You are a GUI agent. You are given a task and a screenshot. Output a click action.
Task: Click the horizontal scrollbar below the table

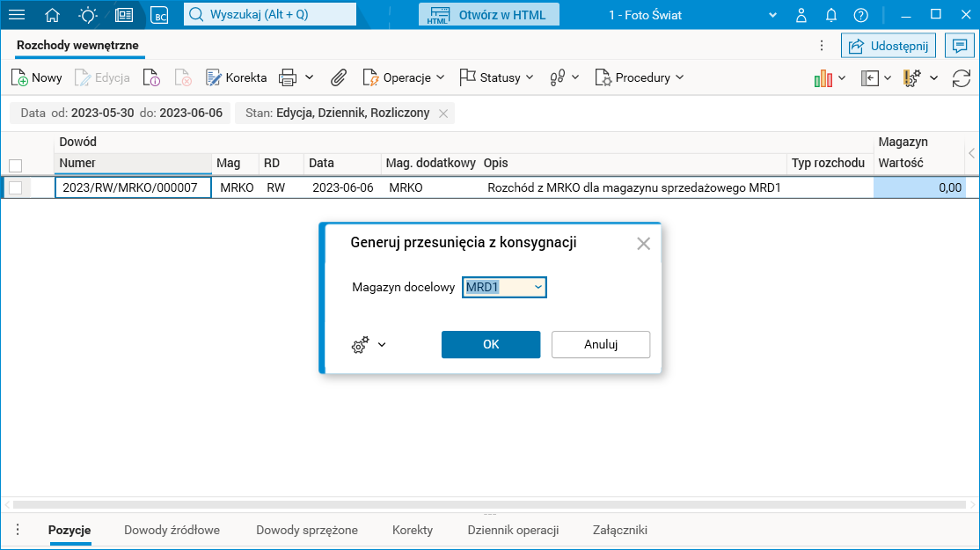coord(489,504)
